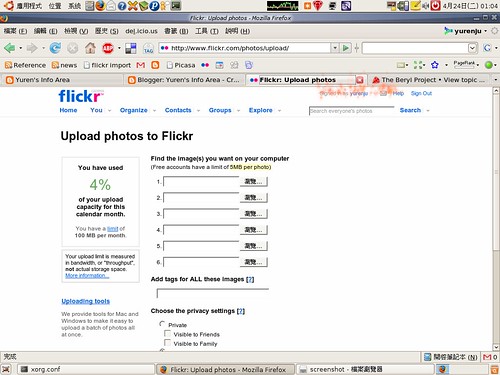Viewport: 500px width, 375px height.
Task: Open the 工具 (T) Tools menu
Action: tap(207, 31)
